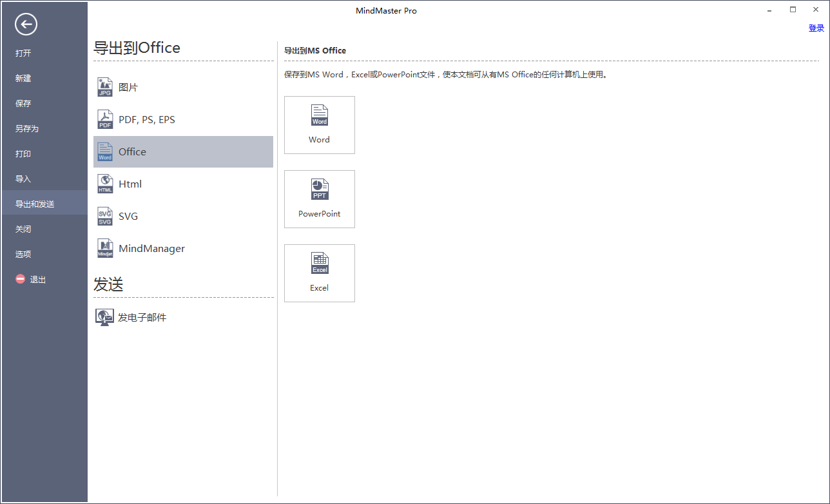830x504 pixels.
Task: Maximize the MindMaster Pro window
Action: click(793, 10)
